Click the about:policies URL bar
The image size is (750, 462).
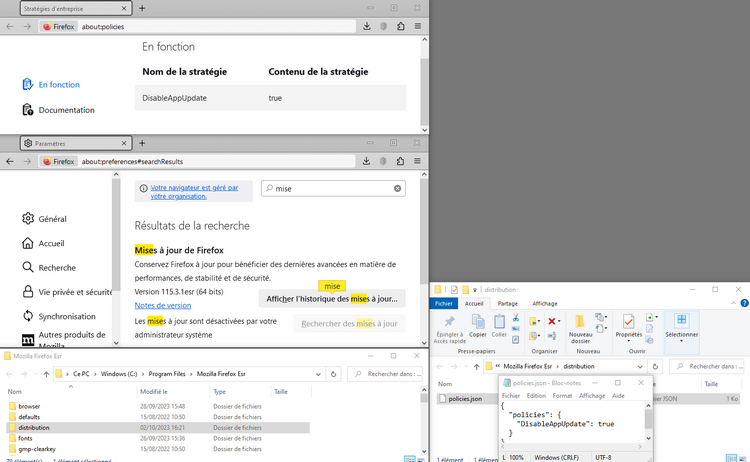[x=197, y=26]
